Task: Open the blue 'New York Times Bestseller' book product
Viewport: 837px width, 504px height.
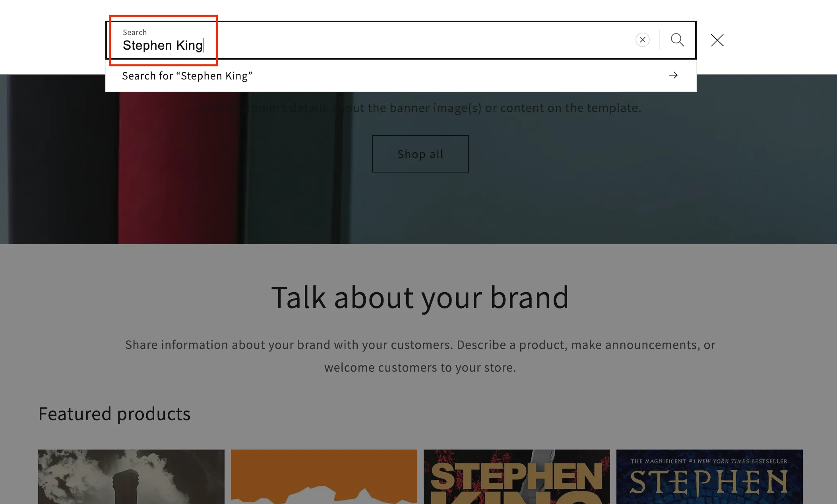Action: pyautogui.click(x=709, y=477)
